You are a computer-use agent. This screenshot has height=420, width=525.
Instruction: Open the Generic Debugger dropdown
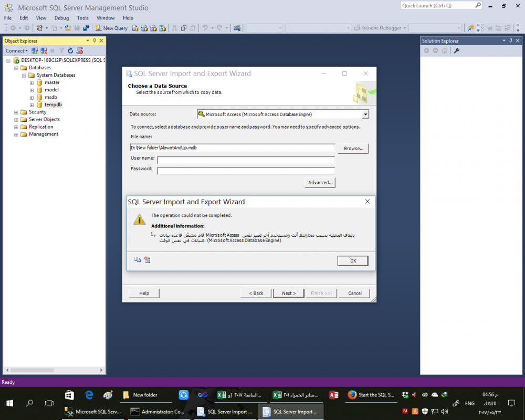[x=404, y=28]
